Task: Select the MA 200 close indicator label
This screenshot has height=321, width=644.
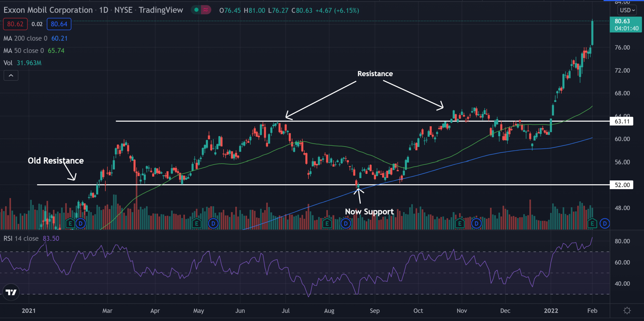Action: click(x=25, y=38)
